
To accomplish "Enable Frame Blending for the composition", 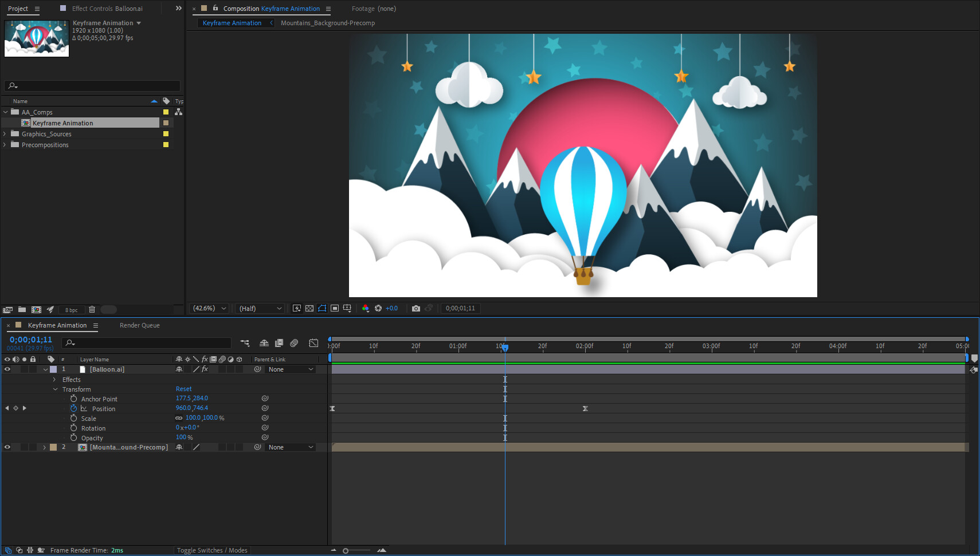I will 279,343.
